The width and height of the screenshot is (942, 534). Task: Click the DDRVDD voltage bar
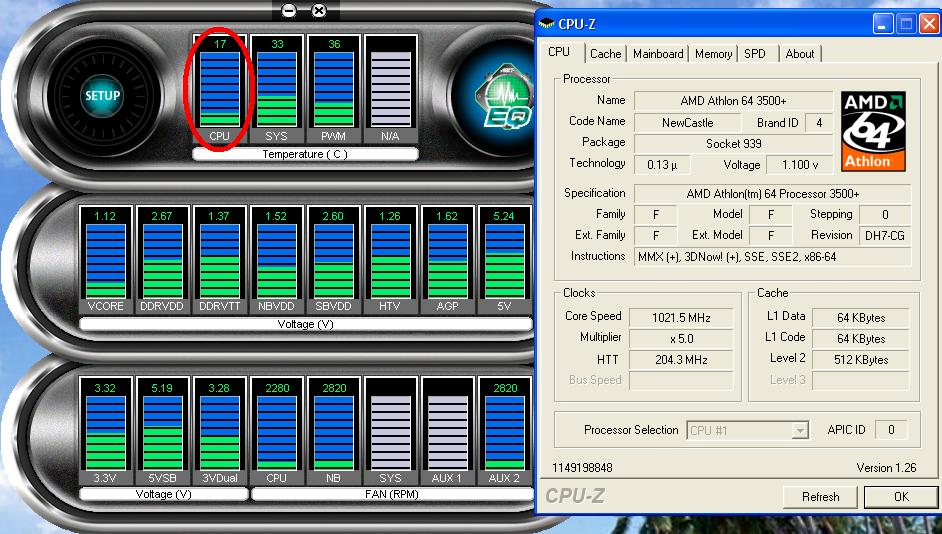pos(162,259)
